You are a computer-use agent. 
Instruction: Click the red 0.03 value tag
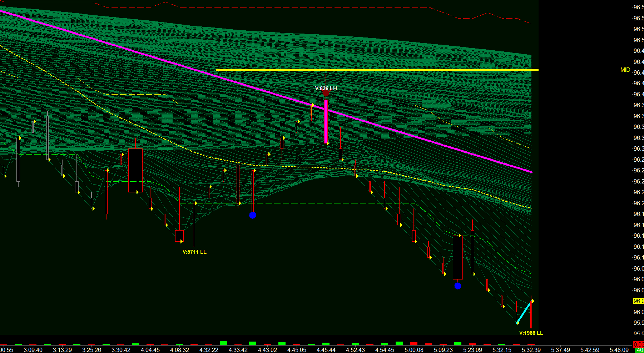pyautogui.click(x=638, y=344)
